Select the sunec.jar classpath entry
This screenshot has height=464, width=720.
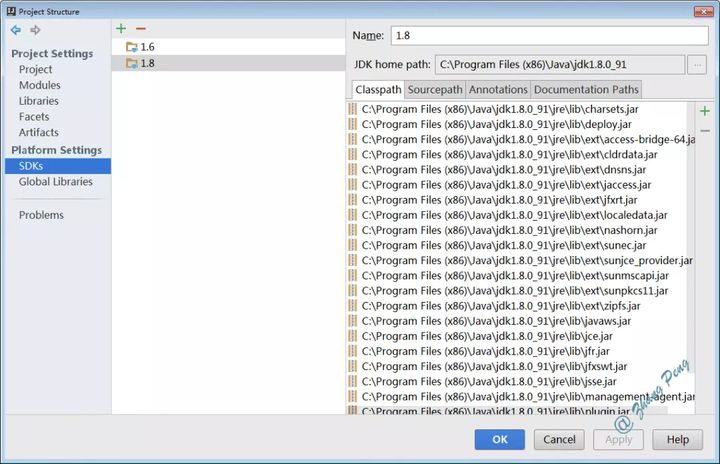tap(504, 245)
